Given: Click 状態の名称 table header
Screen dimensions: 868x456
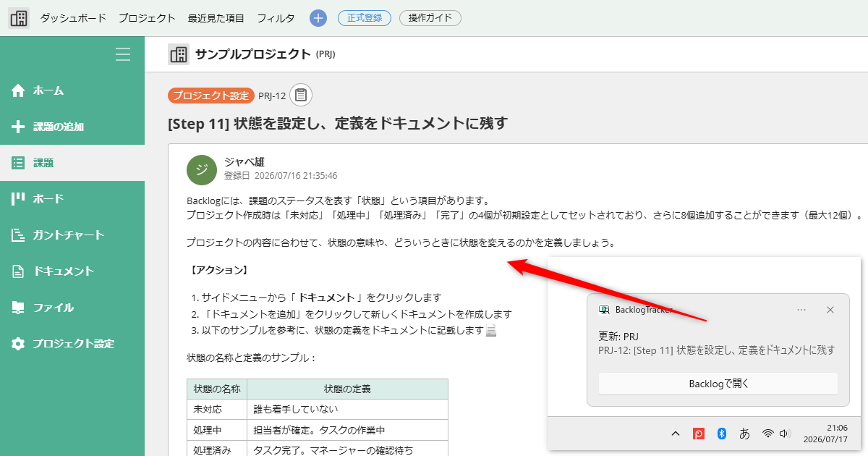Looking at the screenshot, I should 217,389.
